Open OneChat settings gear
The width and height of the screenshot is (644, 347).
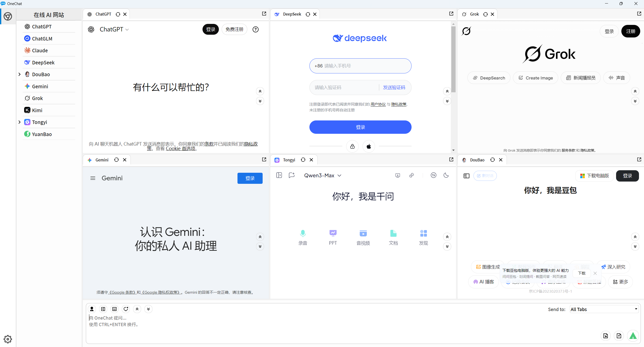(x=8, y=339)
